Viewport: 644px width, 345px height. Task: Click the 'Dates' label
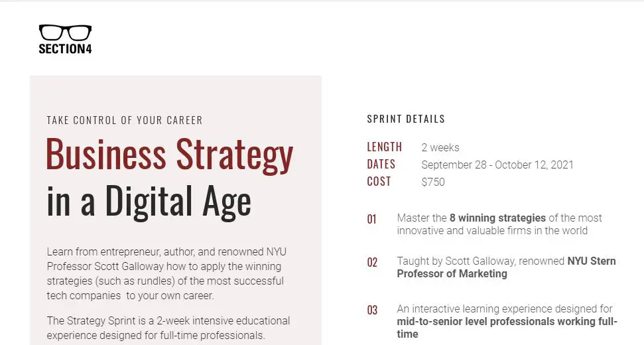(381, 164)
